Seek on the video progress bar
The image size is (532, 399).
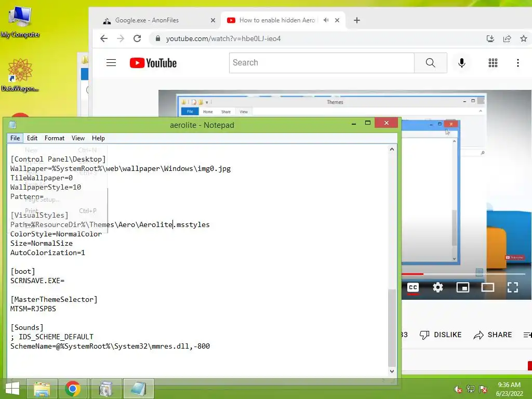[x=463, y=274]
